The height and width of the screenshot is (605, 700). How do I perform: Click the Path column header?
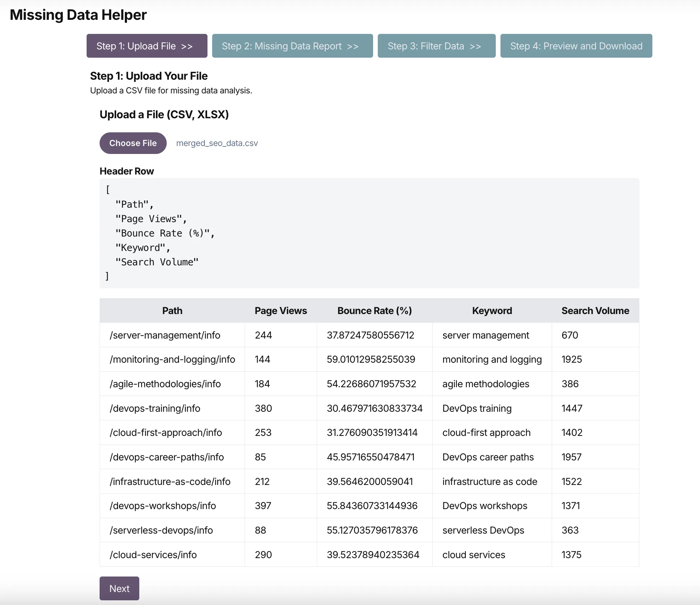click(172, 310)
